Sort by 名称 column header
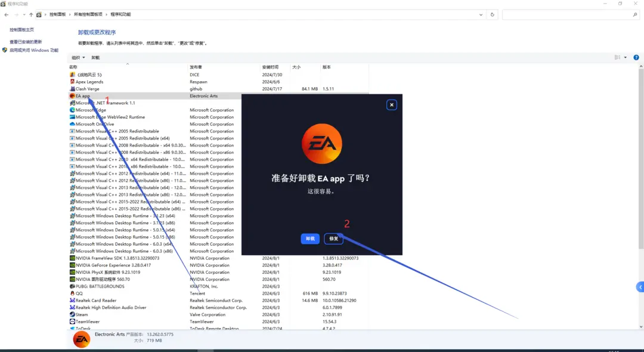Screen dimensions: 644x352 pos(73,67)
